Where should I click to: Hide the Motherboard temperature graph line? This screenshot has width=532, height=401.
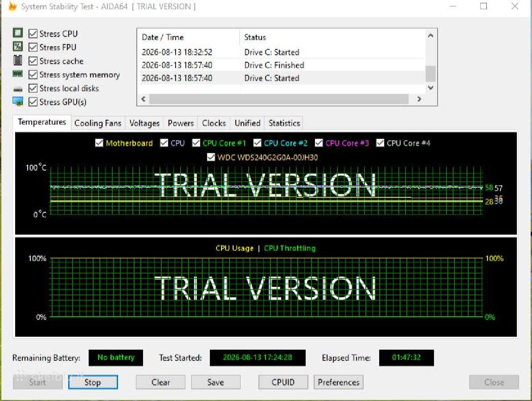[99, 143]
